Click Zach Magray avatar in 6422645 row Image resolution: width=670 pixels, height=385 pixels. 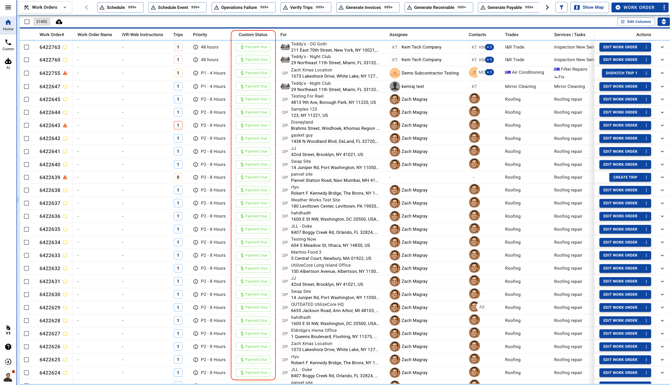[394, 99]
